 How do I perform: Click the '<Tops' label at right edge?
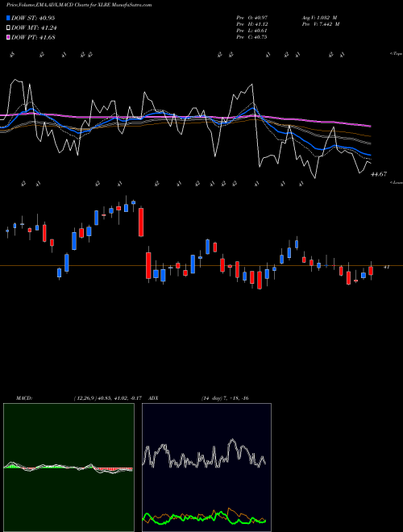click(396, 54)
